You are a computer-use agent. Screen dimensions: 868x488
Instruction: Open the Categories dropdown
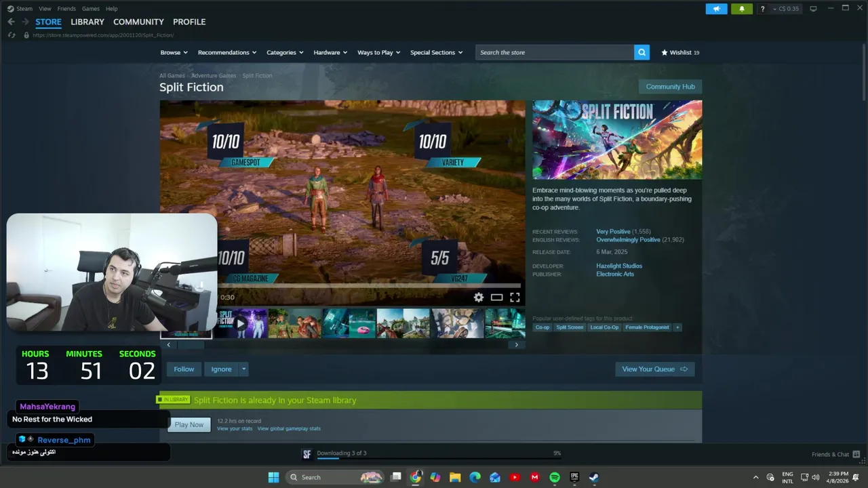point(285,52)
